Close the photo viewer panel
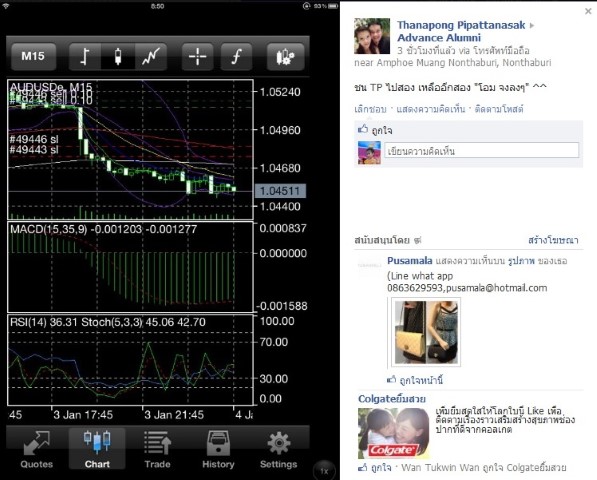The image size is (597, 480). tap(588, 11)
